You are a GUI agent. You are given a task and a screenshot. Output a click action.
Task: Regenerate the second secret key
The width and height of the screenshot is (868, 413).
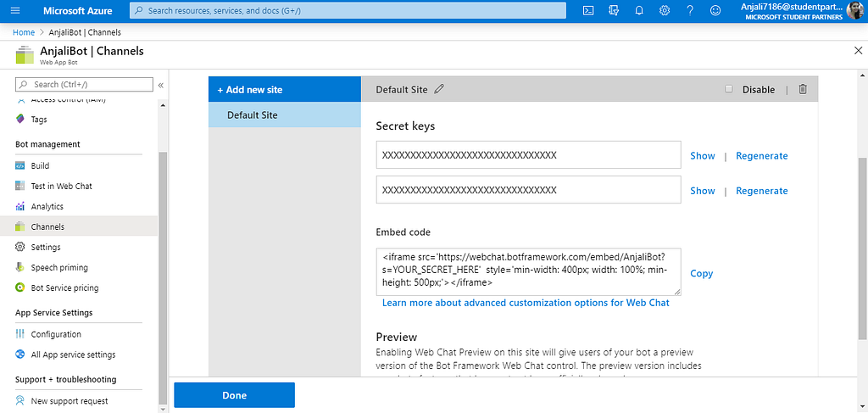[x=761, y=191]
